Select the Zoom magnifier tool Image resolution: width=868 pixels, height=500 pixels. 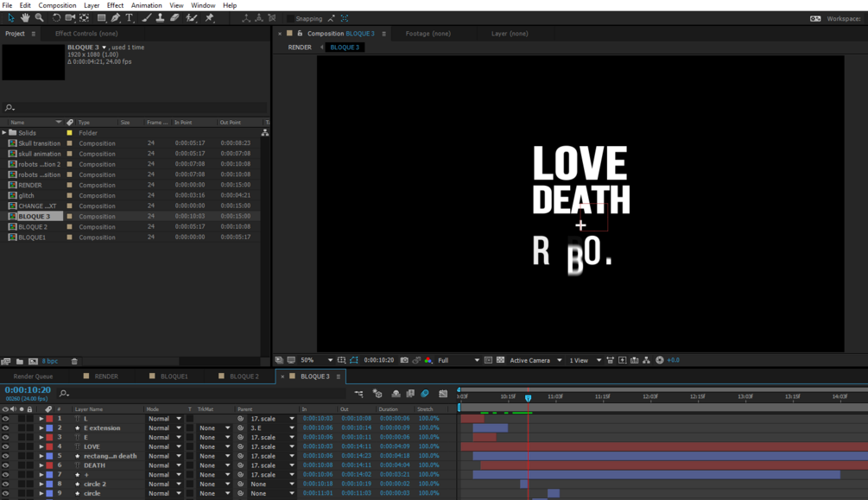40,18
